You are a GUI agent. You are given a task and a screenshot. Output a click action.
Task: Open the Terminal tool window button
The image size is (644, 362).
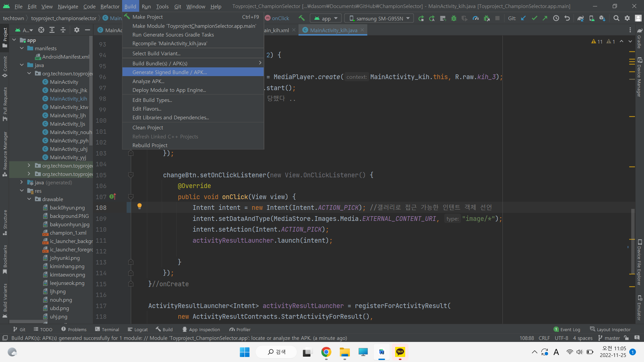pos(107,329)
